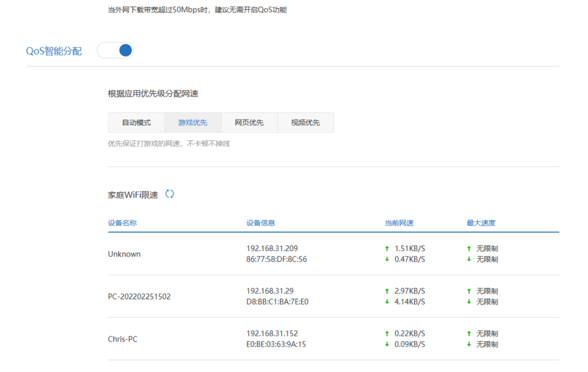Click Chris-PC's upload 无限制 limit

pos(487,333)
